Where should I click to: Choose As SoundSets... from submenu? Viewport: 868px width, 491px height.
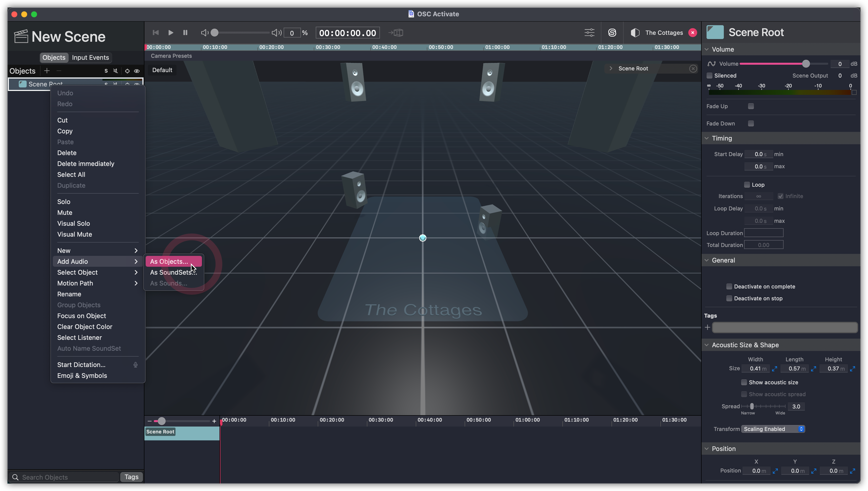point(174,272)
